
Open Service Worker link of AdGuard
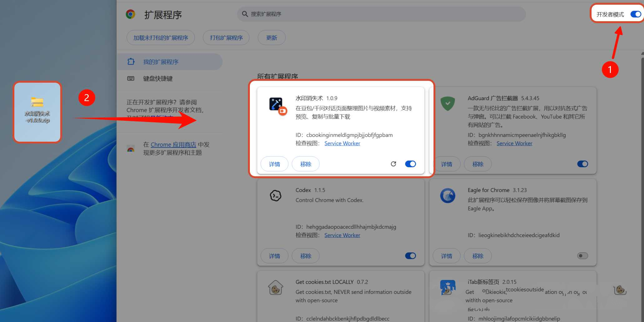[x=514, y=143]
